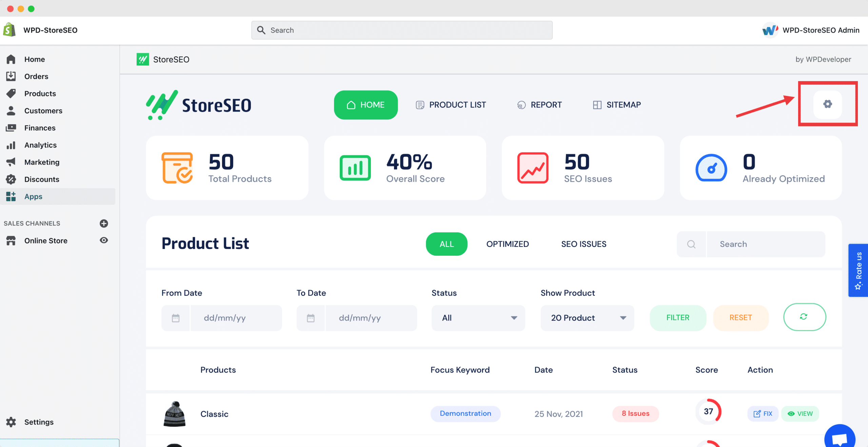Viewport: 868px width, 447px height.
Task: Switch to the HOME tab
Action: [x=366, y=105]
